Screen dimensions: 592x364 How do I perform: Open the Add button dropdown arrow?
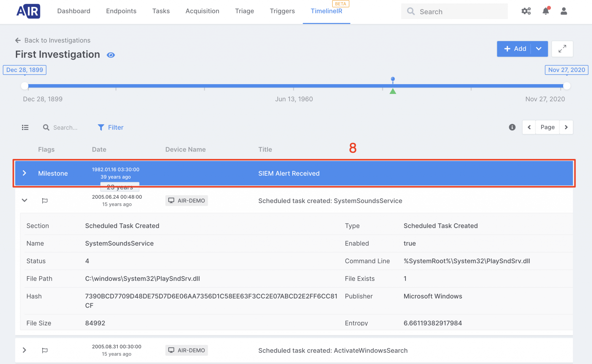[x=539, y=49]
